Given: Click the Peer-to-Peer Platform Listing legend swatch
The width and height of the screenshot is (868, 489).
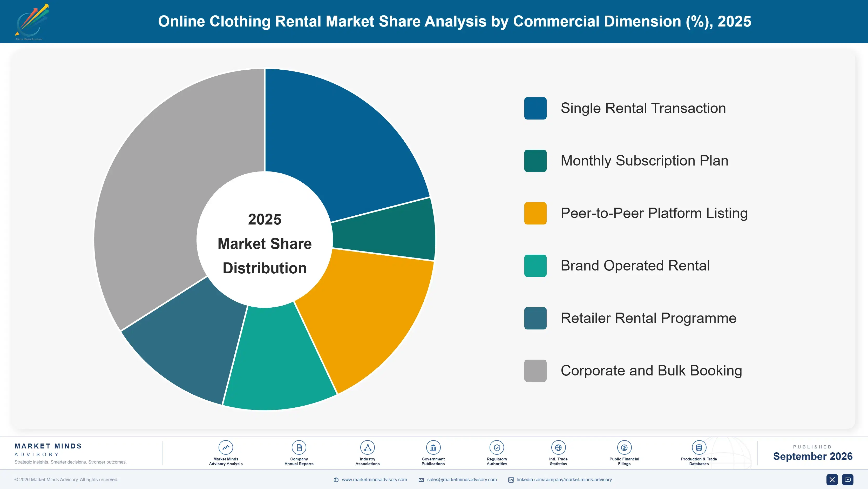Looking at the screenshot, I should click(535, 213).
